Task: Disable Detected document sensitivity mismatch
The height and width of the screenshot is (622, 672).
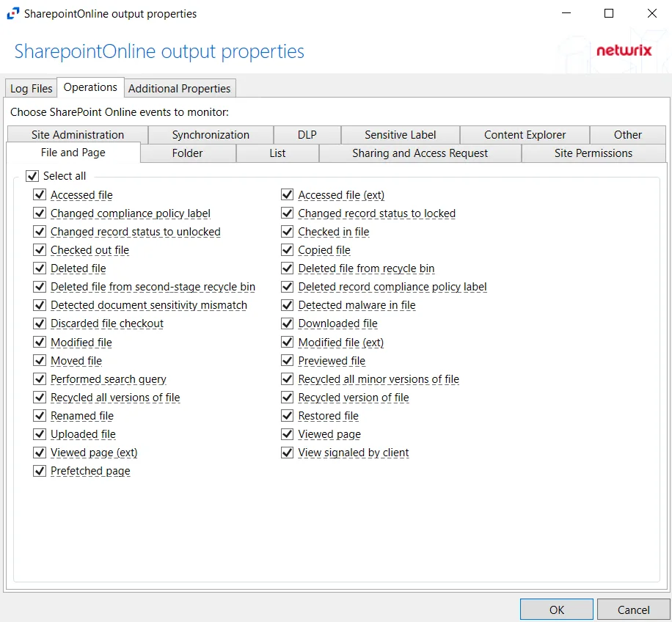Action: coord(40,305)
